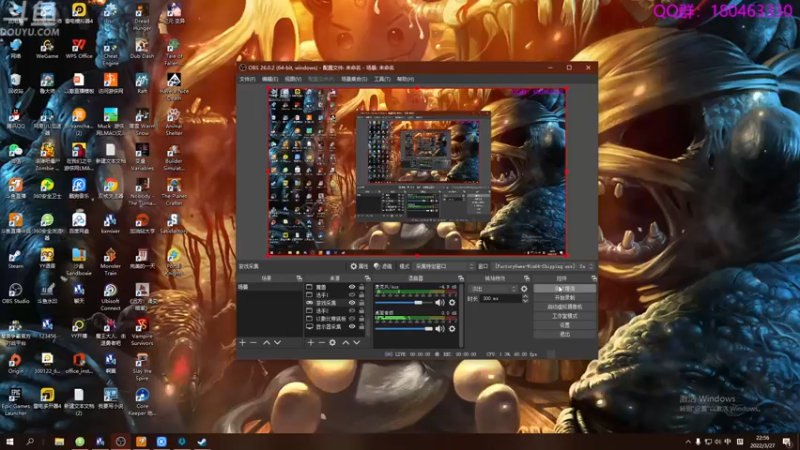This screenshot has width=800, height=450.
Task: Open 桌面音频 audio settings gear
Action: [452, 329]
